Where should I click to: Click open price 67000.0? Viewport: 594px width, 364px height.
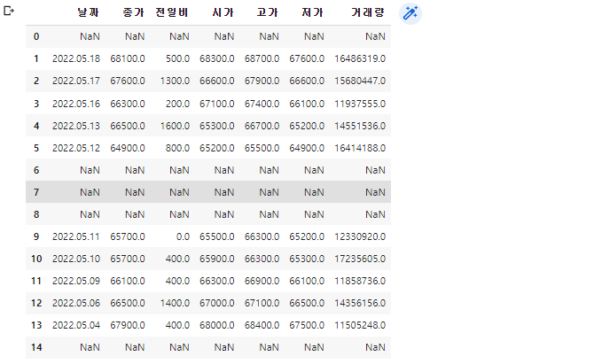coord(217,303)
